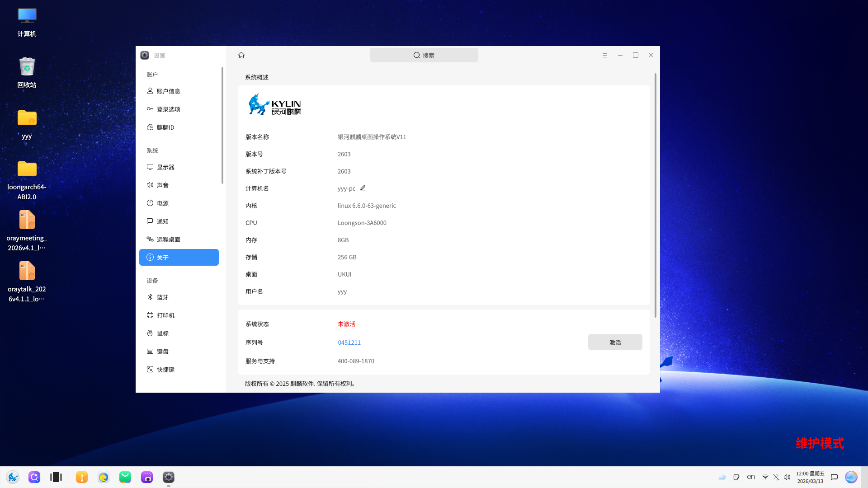Image resolution: width=868 pixels, height=488 pixels.
Task: Click the 搜索 search field
Action: pyautogui.click(x=424, y=55)
